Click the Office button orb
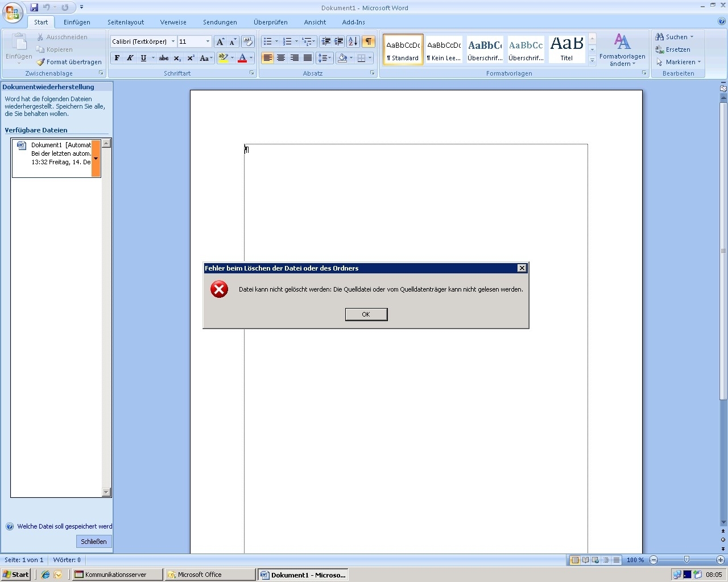Viewport: 728px width, 582px height. tap(13, 12)
